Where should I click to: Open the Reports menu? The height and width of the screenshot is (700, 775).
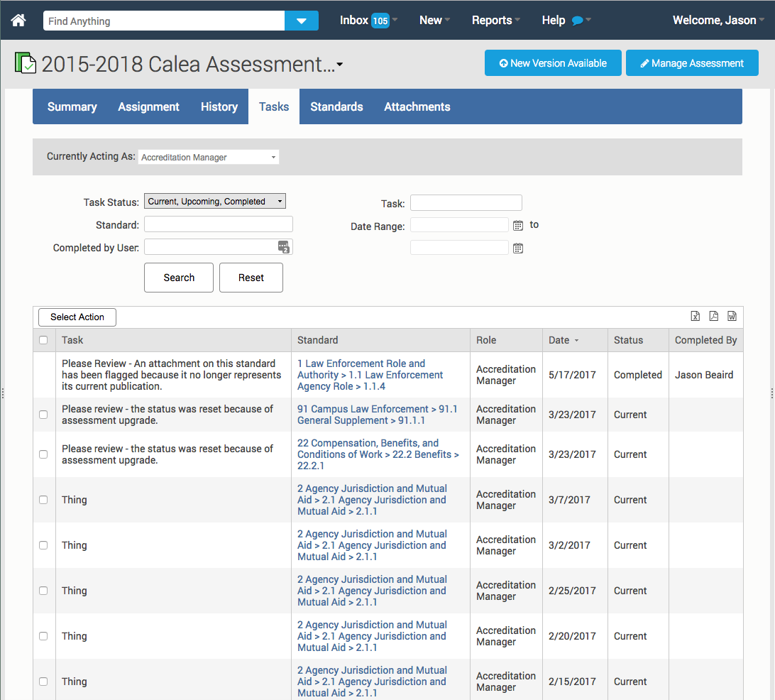click(x=495, y=21)
